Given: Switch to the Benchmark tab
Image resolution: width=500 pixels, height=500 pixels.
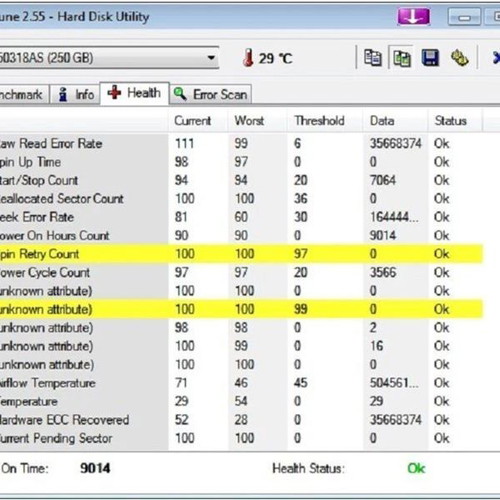Looking at the screenshot, I should coord(24,95).
